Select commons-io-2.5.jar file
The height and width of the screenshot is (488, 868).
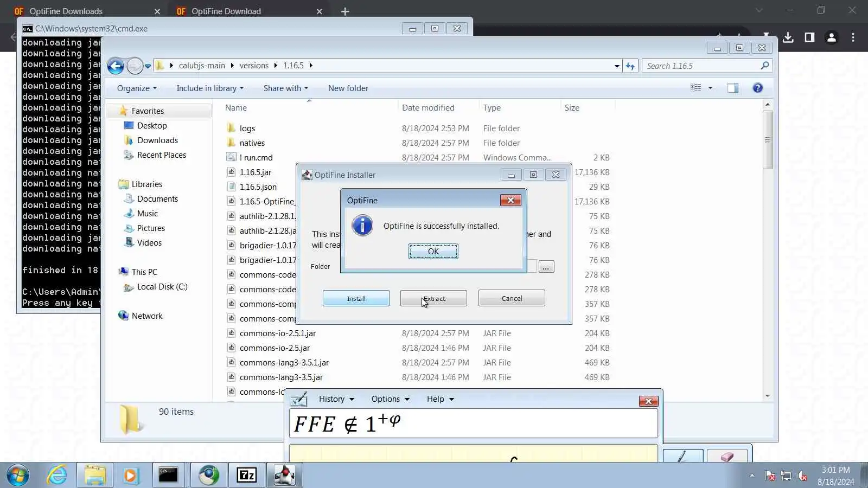click(x=275, y=348)
